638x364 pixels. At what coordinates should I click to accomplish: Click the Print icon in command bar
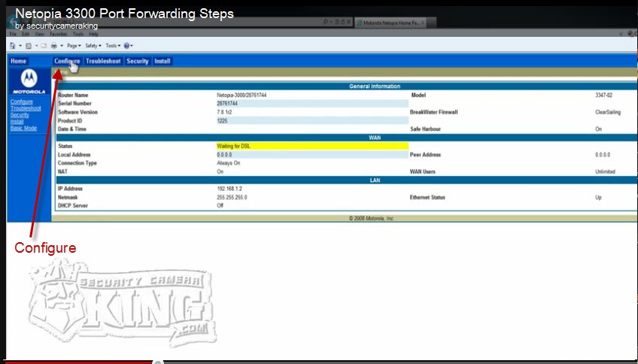(54, 46)
